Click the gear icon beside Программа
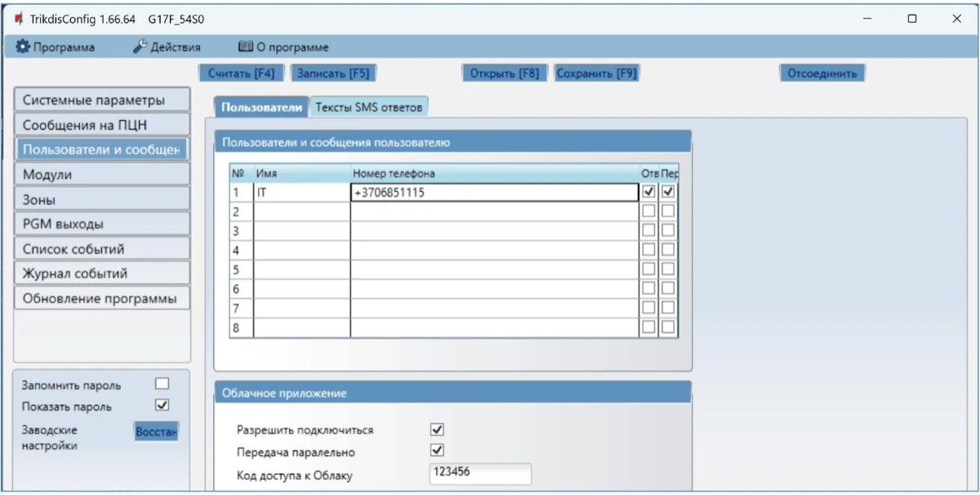The width and height of the screenshot is (980, 495). coord(23,47)
